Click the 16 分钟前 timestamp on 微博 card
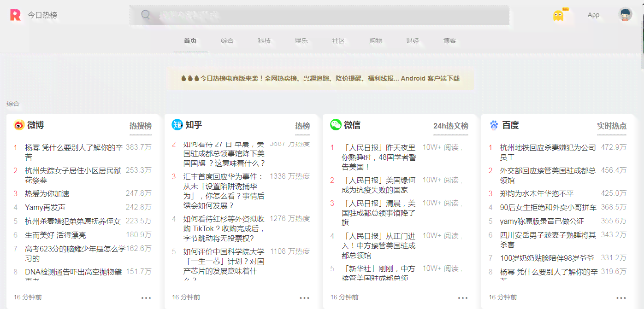This screenshot has width=644, height=309. click(28, 297)
